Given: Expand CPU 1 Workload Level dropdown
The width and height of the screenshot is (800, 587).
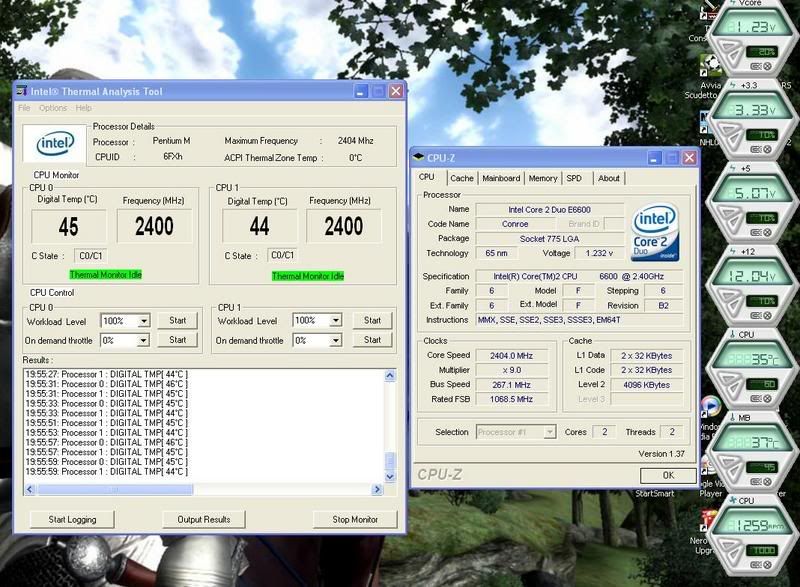Looking at the screenshot, I should coord(336,321).
